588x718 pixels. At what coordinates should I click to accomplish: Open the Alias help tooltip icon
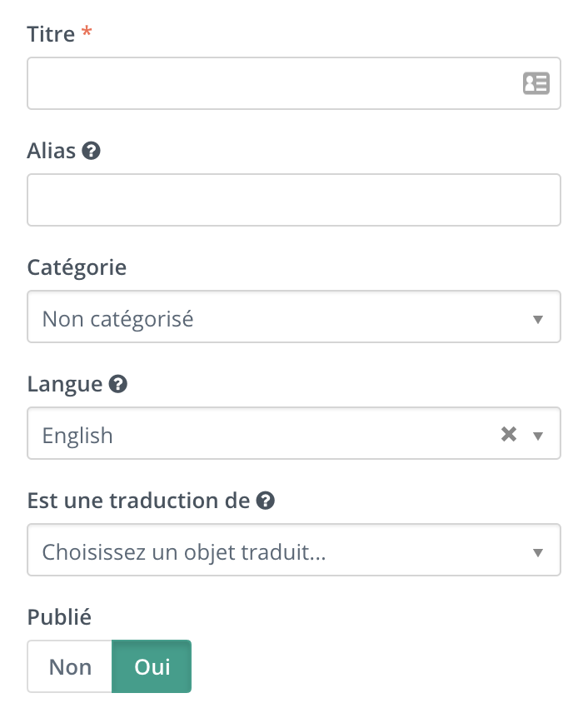coord(91,151)
